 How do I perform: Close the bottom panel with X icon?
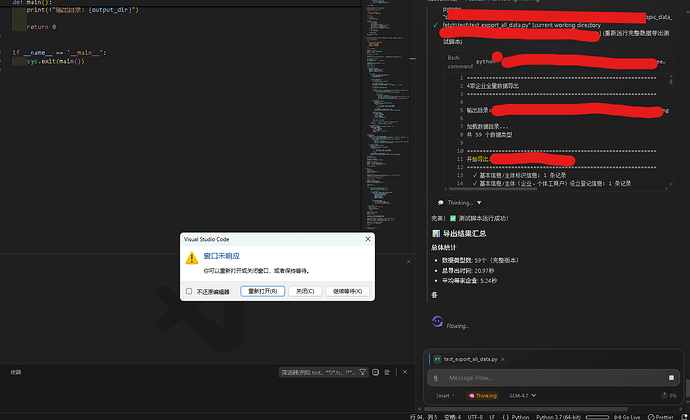coord(406,372)
